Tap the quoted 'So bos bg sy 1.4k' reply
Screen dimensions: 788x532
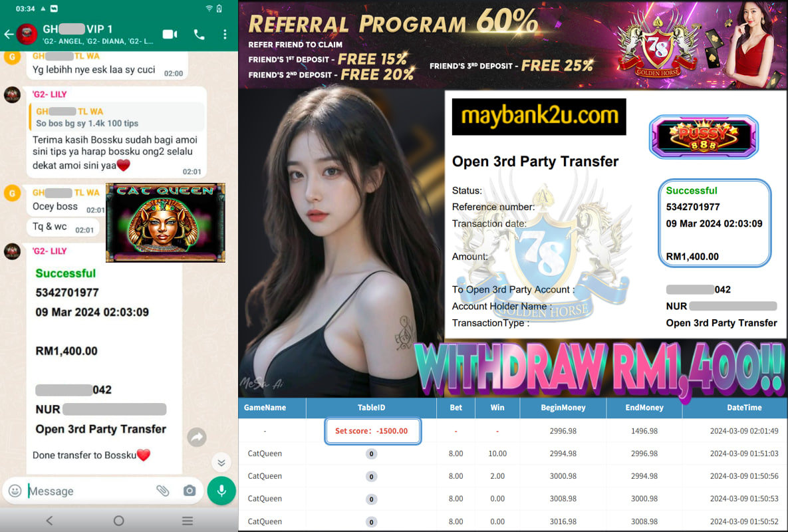pos(117,118)
